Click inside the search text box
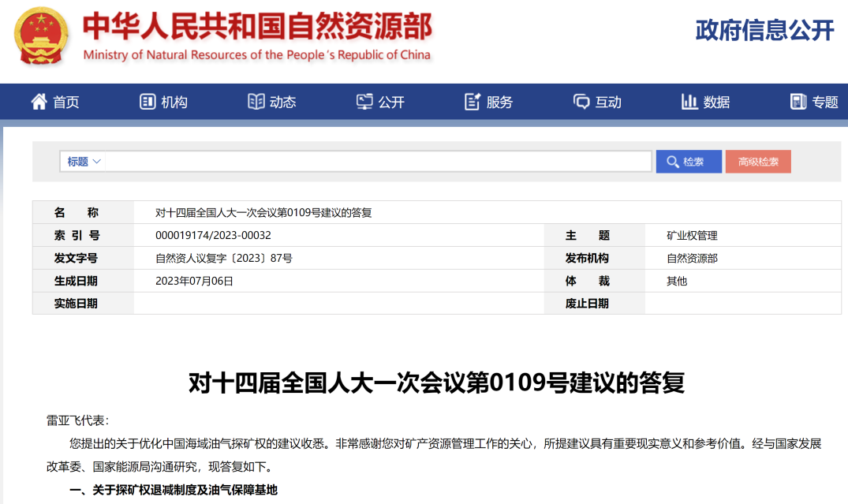 click(379, 162)
